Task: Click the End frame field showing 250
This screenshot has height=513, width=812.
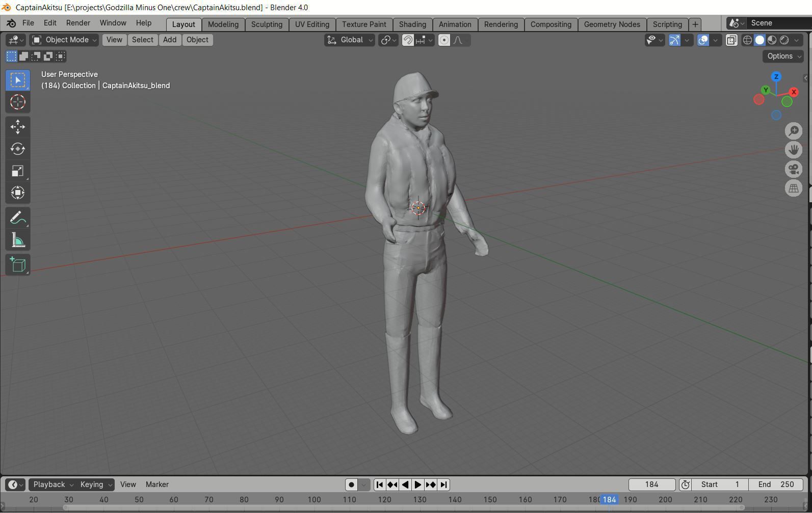Action: click(x=776, y=484)
